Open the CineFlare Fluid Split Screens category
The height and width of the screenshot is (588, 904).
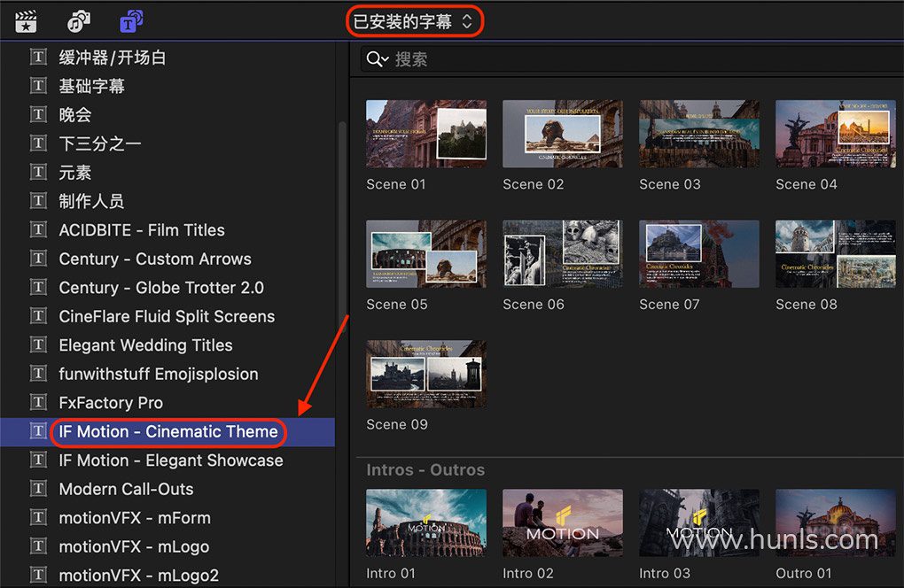click(168, 316)
